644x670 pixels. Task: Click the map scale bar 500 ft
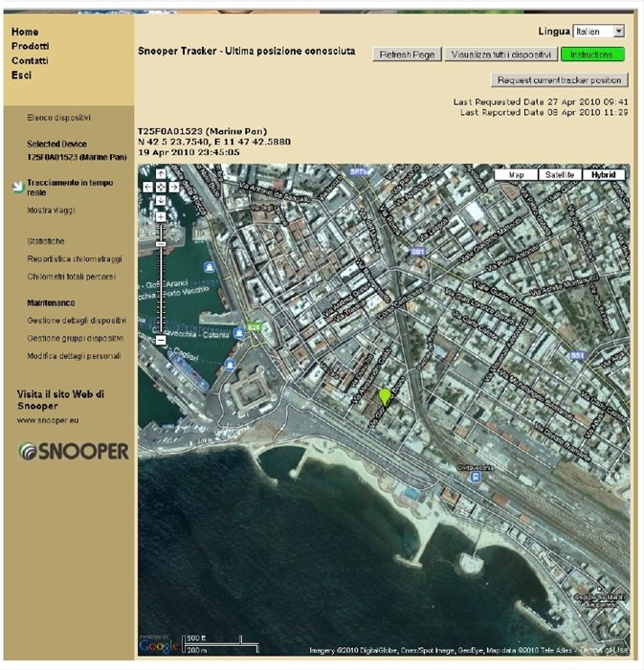221,644
